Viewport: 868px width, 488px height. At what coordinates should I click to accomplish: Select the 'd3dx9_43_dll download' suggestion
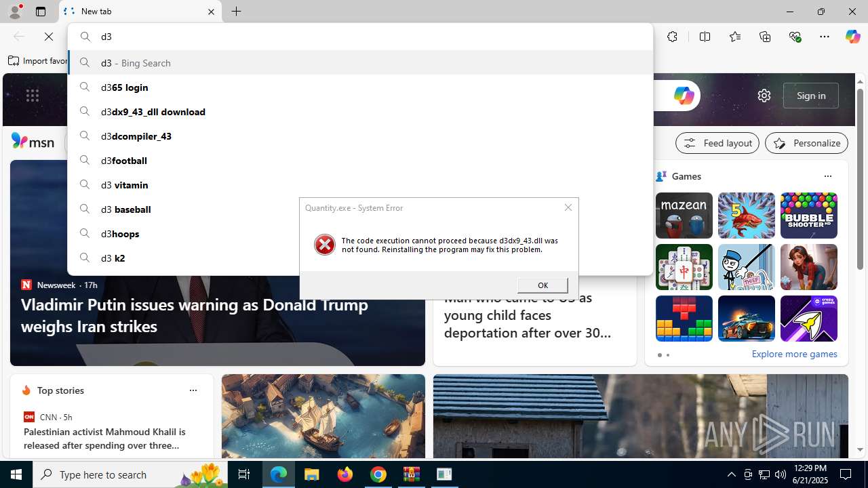(x=360, y=111)
